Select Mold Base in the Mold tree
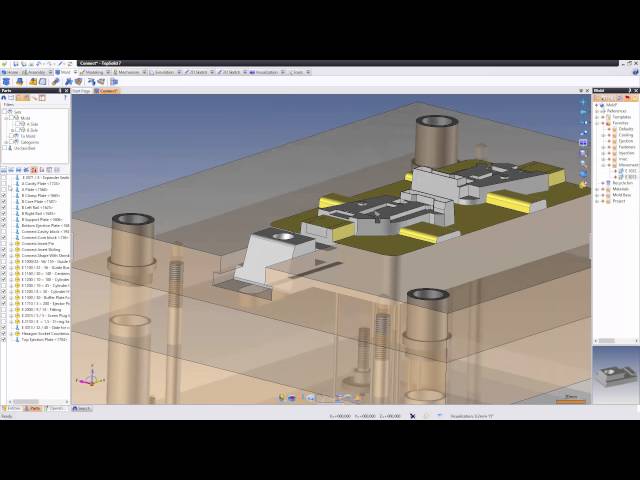Viewport: 640px width, 480px height. click(621, 194)
